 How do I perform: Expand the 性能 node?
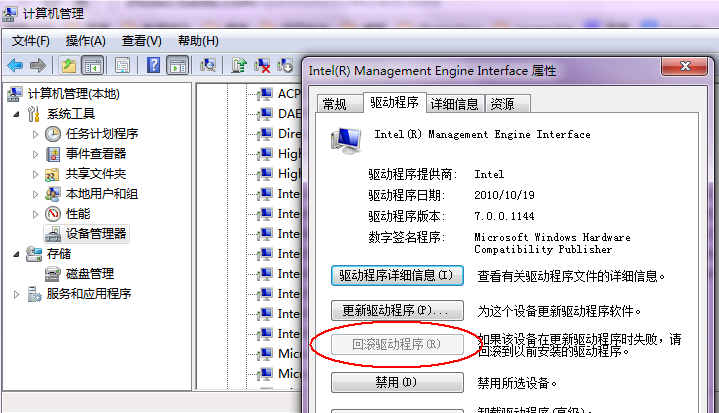pos(35,214)
